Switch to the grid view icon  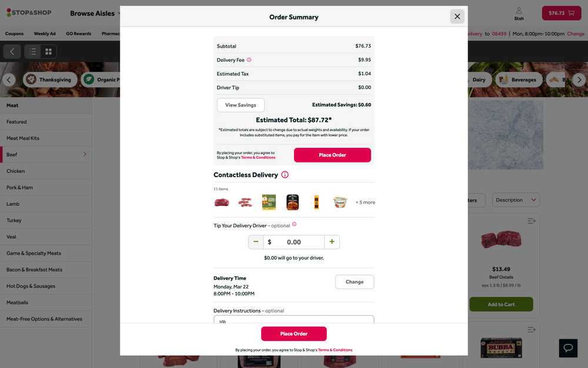[x=49, y=52]
